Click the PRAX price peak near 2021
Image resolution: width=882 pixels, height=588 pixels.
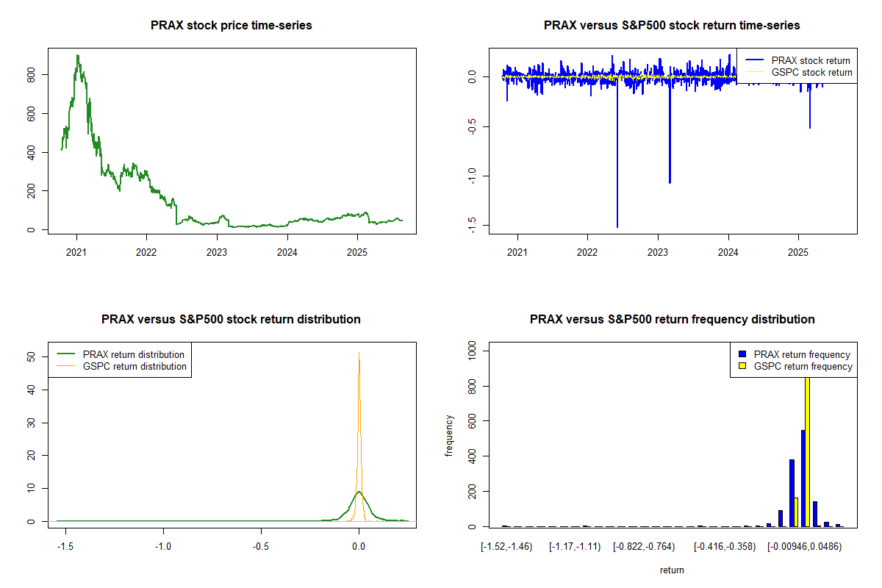click(78, 56)
